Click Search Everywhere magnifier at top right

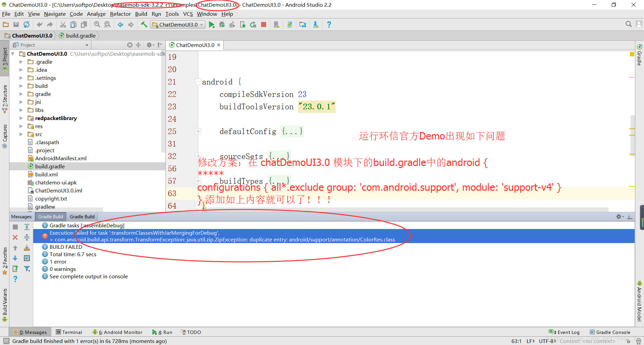coord(629,24)
